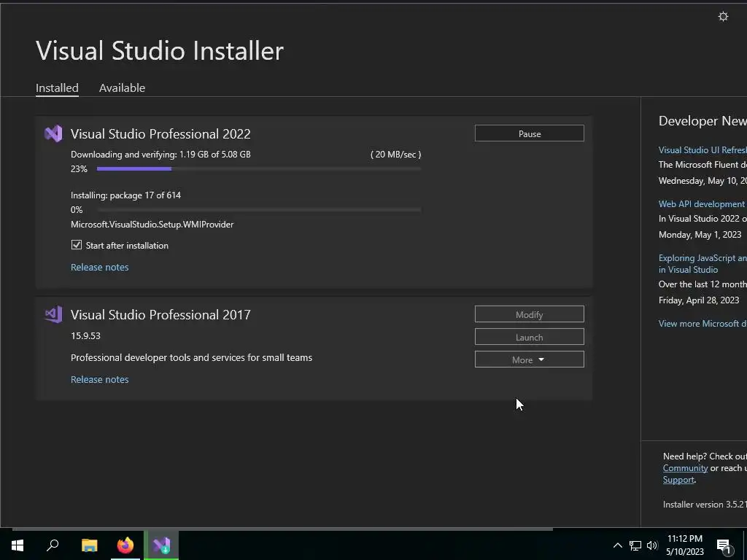Pause the Visual Studio 2022 installation

(530, 133)
